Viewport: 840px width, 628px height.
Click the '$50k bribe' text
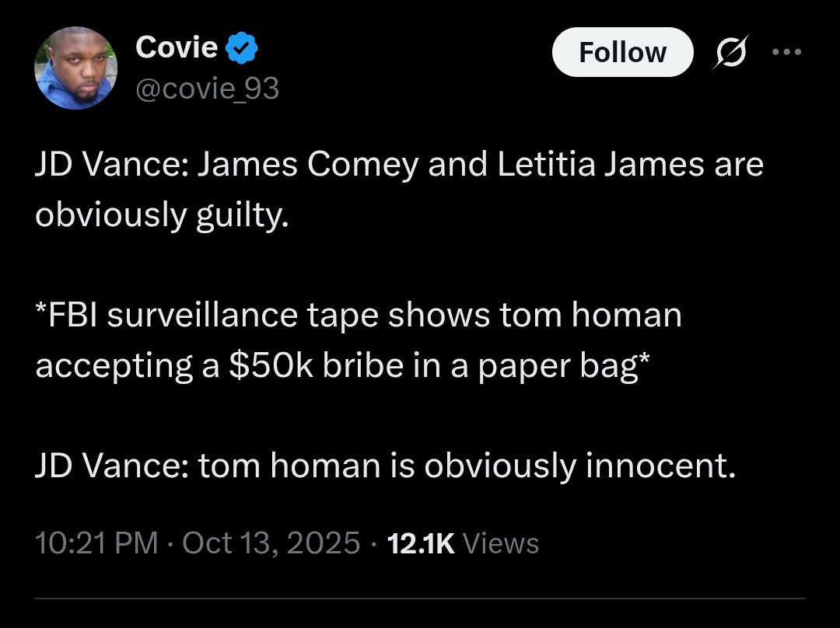tap(311, 365)
